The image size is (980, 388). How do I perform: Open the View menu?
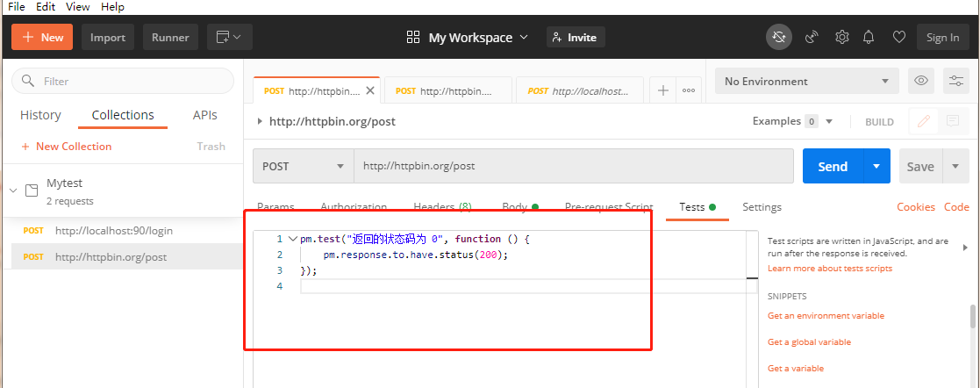click(x=77, y=7)
